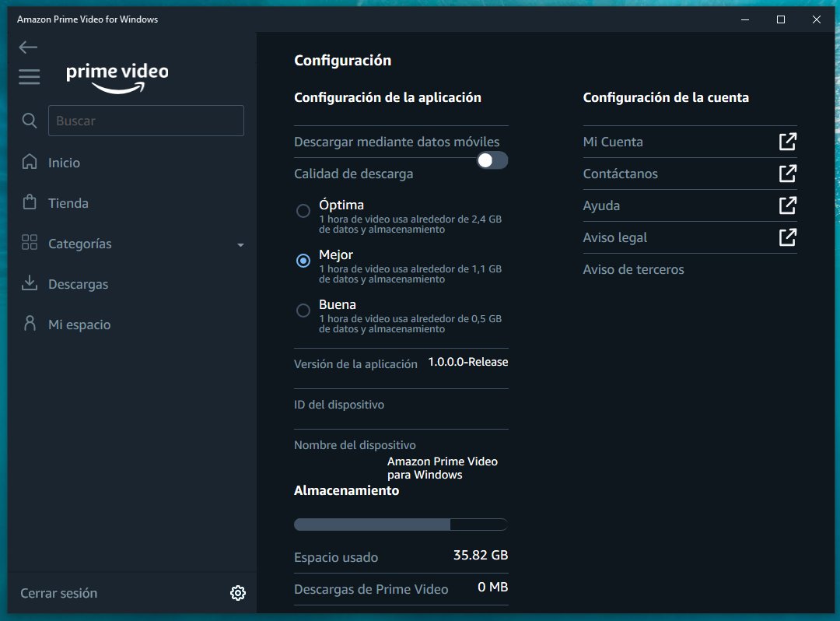Open the settings gear icon
The height and width of the screenshot is (621, 840).
point(238,593)
